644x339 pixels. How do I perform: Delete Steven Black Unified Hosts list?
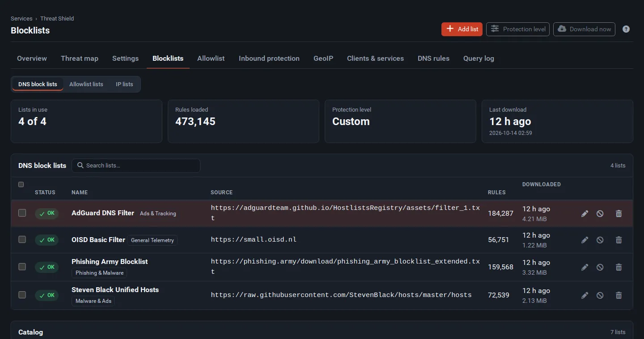tap(619, 295)
